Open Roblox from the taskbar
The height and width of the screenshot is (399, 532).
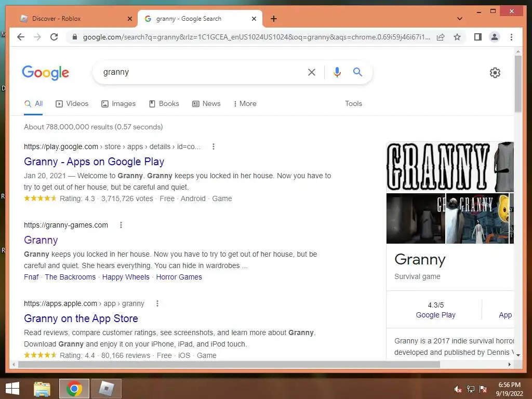pyautogui.click(x=106, y=389)
